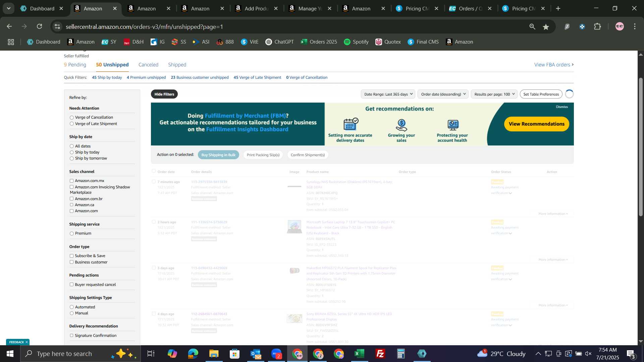
Task: Select Ship by today radio option
Action: click(71, 153)
